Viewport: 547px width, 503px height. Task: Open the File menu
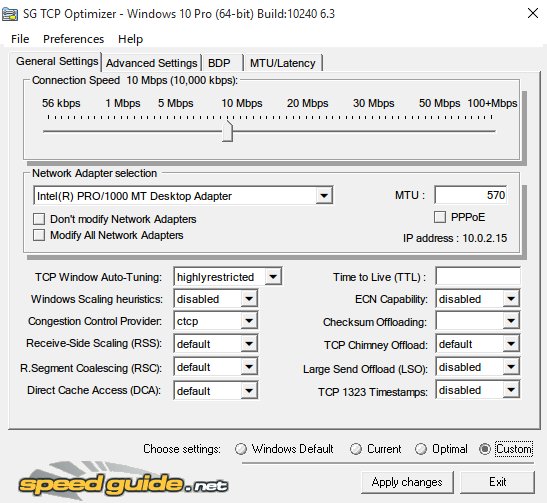coord(20,39)
